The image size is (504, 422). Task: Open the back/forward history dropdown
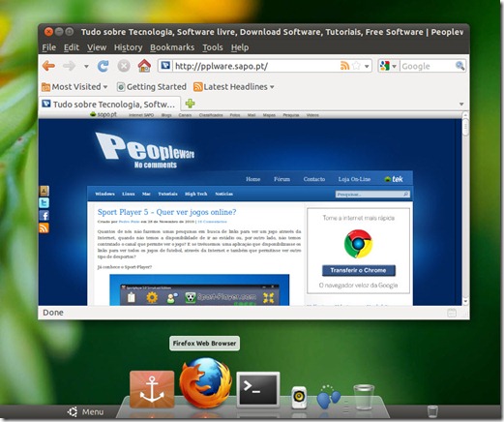pyautogui.click(x=86, y=67)
